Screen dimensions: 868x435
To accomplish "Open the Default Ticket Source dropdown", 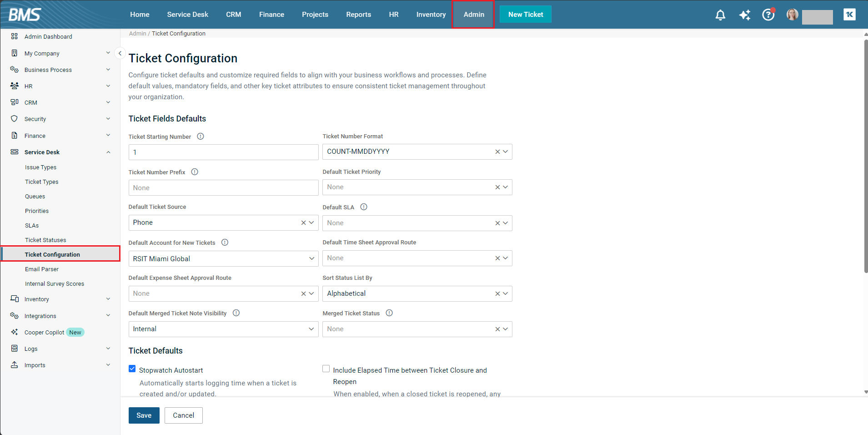I will [x=311, y=223].
